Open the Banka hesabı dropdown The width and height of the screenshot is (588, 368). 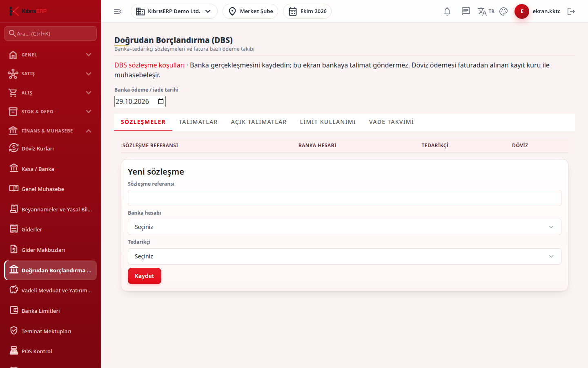(344, 227)
